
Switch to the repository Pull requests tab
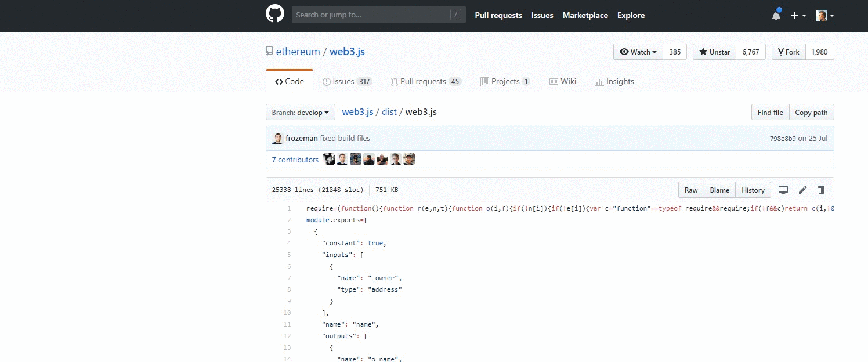point(426,81)
